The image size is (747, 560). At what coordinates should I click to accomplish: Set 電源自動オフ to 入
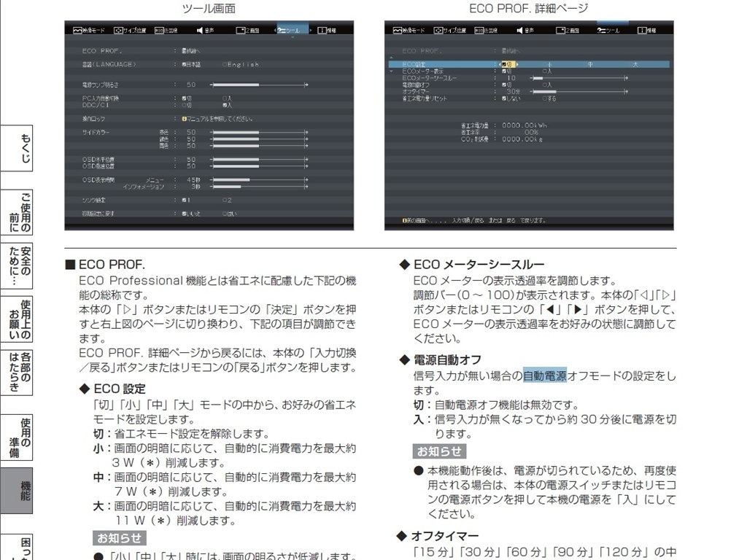click(x=547, y=85)
